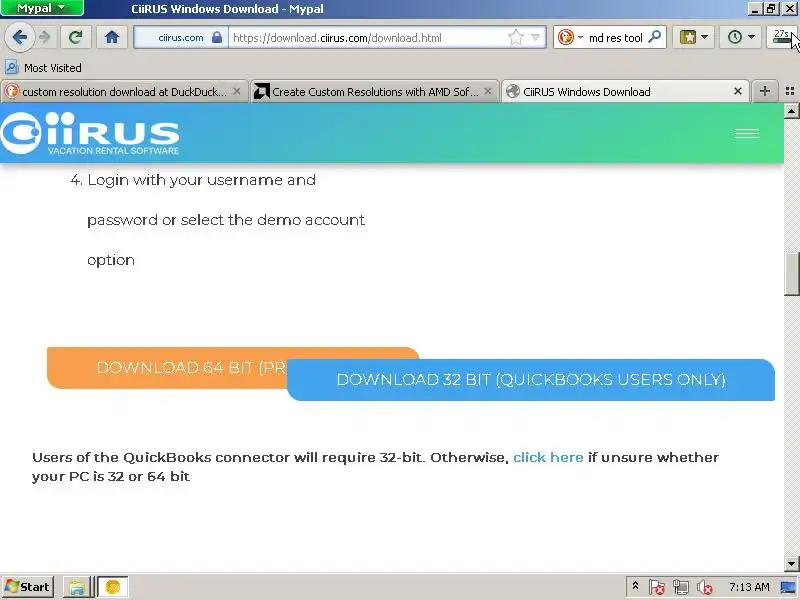Click the Download 64 Bit orange button
The height and width of the screenshot is (600, 800).
coord(168,367)
